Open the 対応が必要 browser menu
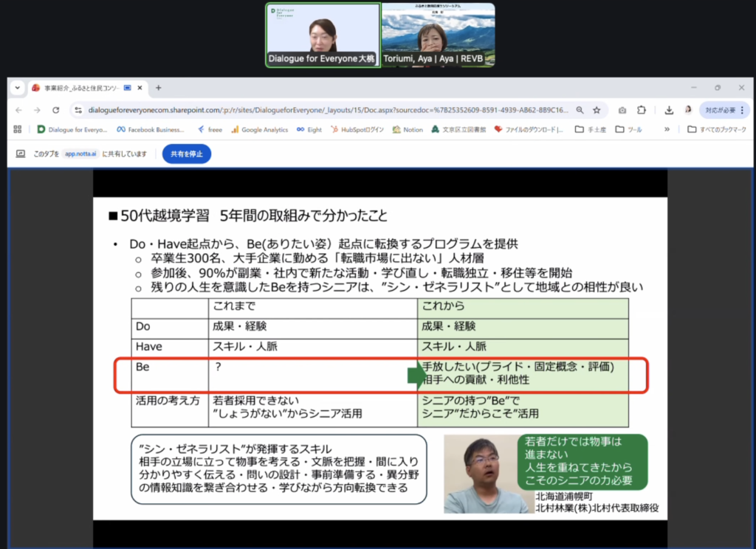 (x=724, y=110)
